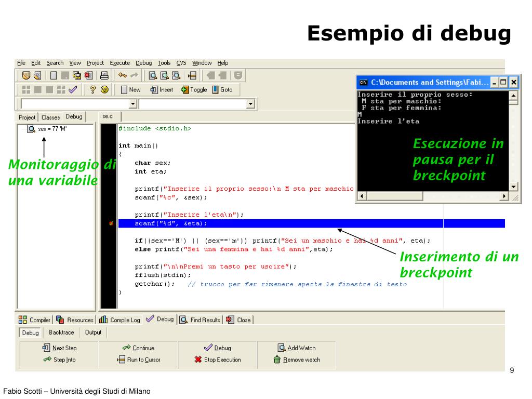Click the purple checkmark Debug toolbar icon
Image resolution: width=532 pixels, height=399 pixels.
coord(73,89)
